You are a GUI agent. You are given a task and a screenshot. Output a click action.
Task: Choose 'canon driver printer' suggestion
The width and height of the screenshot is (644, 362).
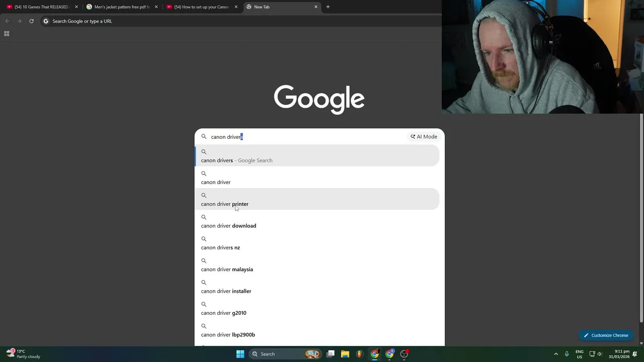[317, 199]
